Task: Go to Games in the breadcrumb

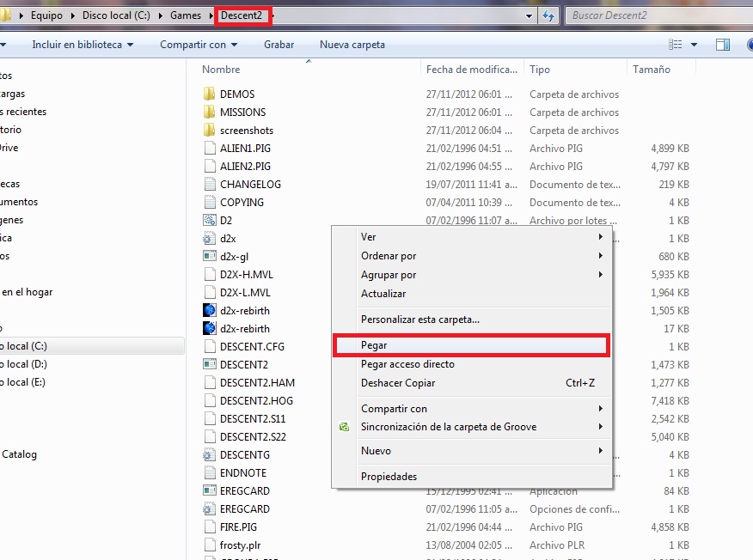Action: tap(186, 15)
